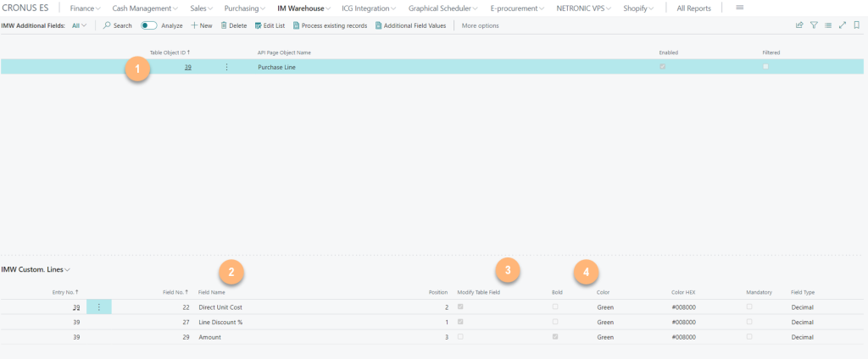Click the Color HEX column header
868x359 pixels.
pos(683,292)
